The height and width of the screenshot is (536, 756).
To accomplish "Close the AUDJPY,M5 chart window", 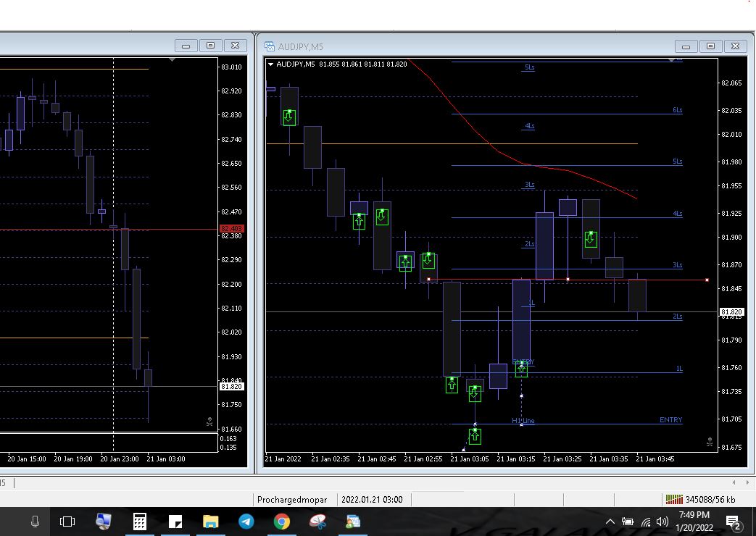I will 735,46.
